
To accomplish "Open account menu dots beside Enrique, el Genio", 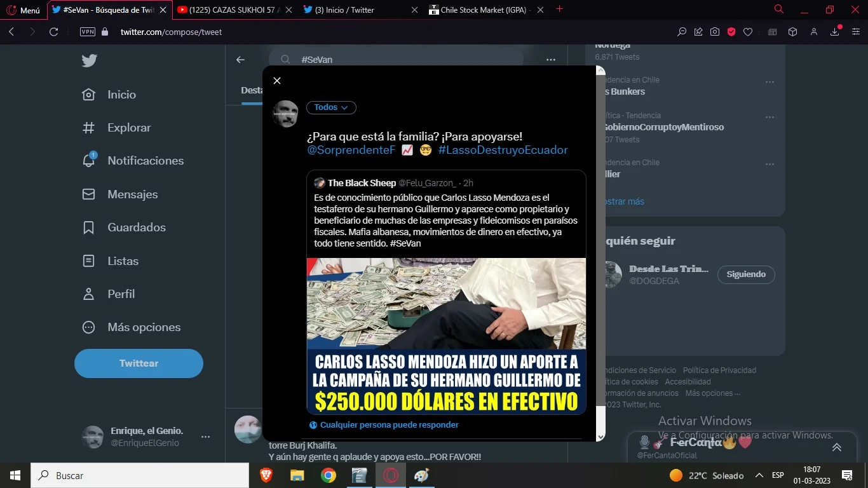I will 205,437.
